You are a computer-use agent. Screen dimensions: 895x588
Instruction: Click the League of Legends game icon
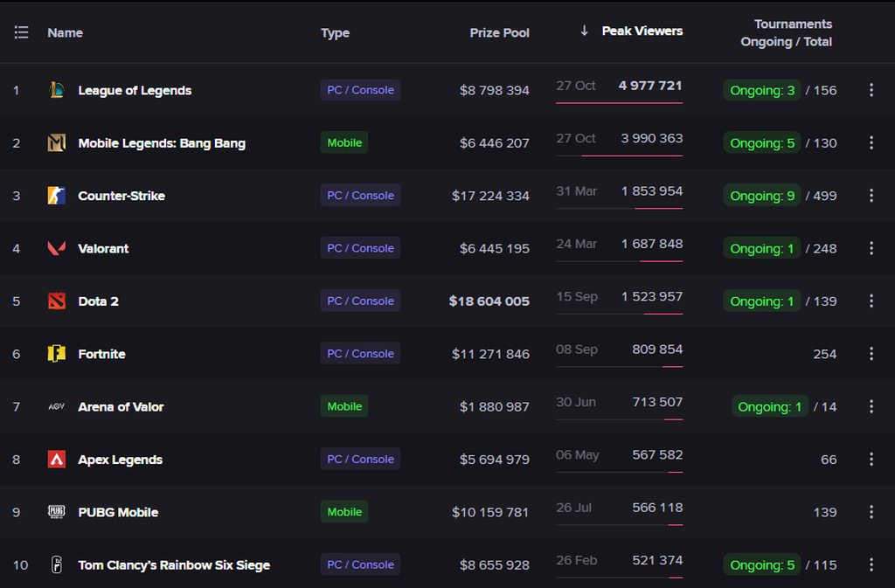pyautogui.click(x=57, y=90)
